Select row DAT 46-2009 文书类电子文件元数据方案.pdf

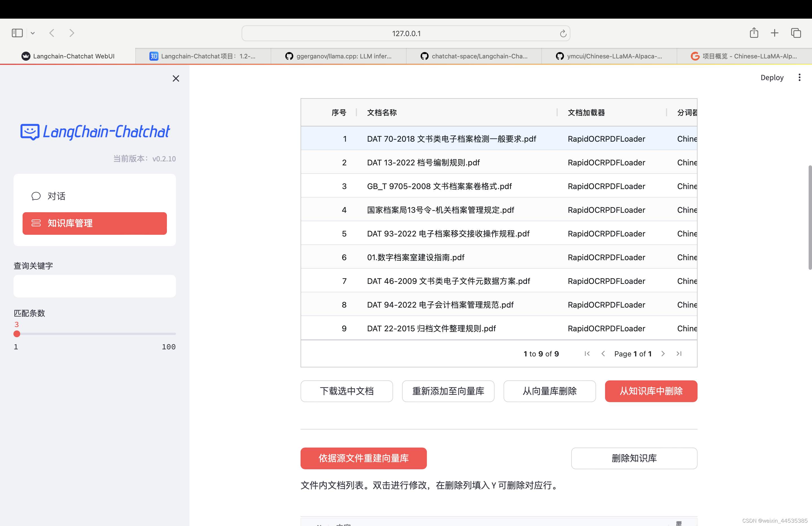[x=498, y=281]
